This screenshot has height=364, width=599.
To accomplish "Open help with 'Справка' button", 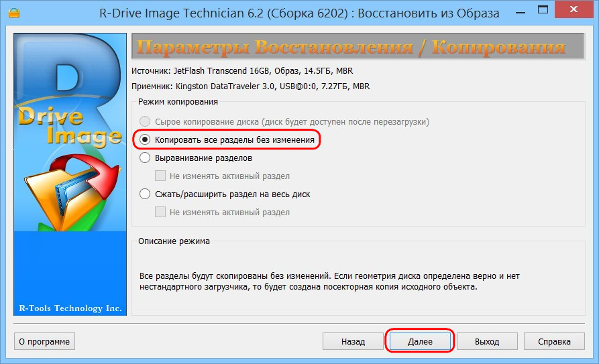I will [x=554, y=341].
